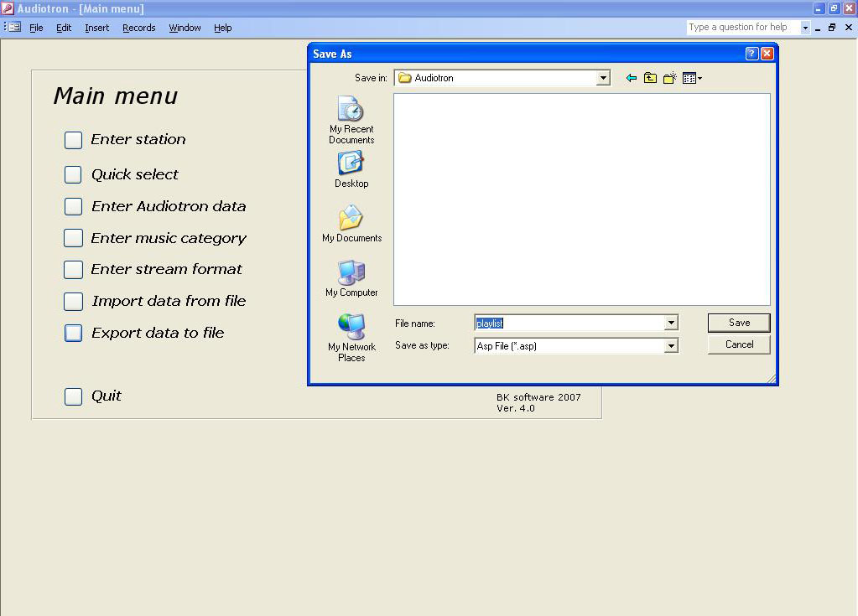
Task: Open the Help menu
Action: tap(223, 28)
